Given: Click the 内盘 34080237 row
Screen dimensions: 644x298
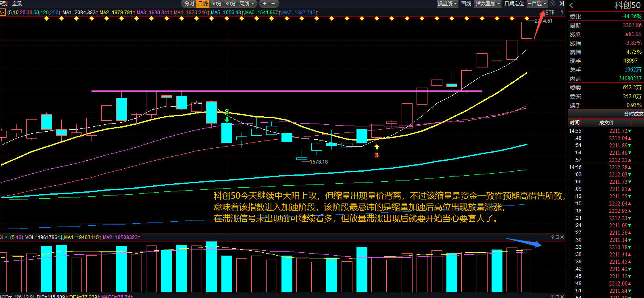Looking at the screenshot, I should tap(605, 79).
